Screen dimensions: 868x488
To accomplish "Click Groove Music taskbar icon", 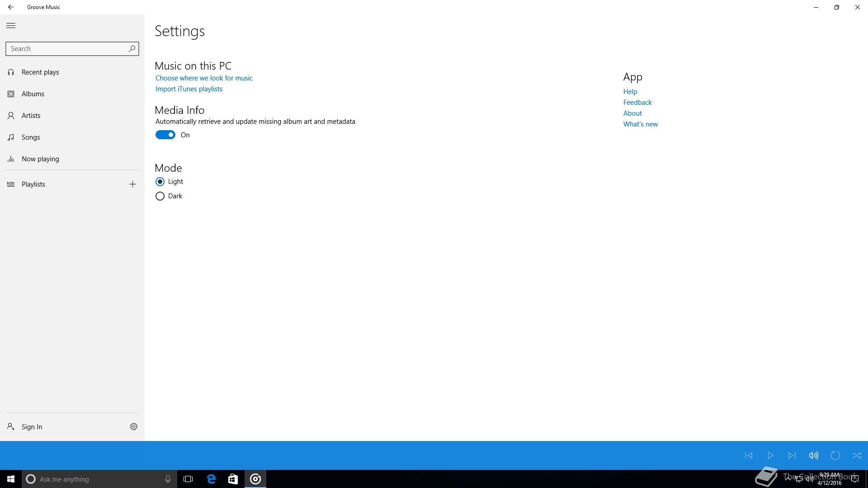I will click(x=255, y=479).
